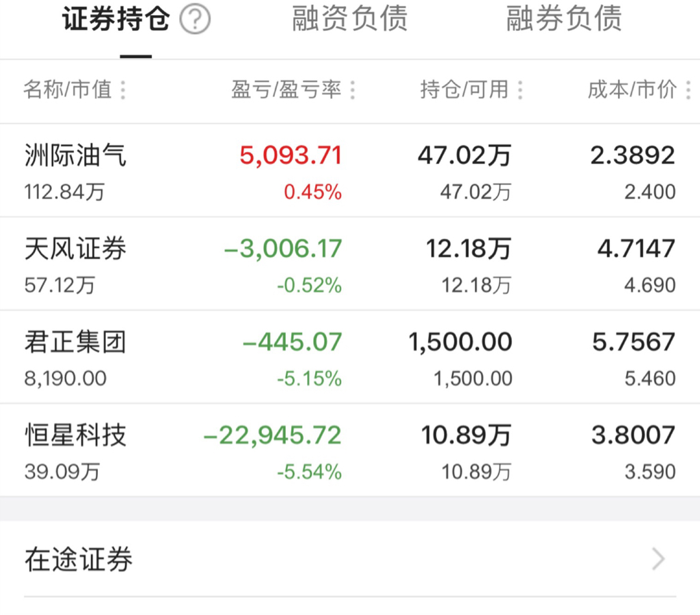Select the 57.12万 market value
This screenshot has width=700, height=615.
pos(60,285)
